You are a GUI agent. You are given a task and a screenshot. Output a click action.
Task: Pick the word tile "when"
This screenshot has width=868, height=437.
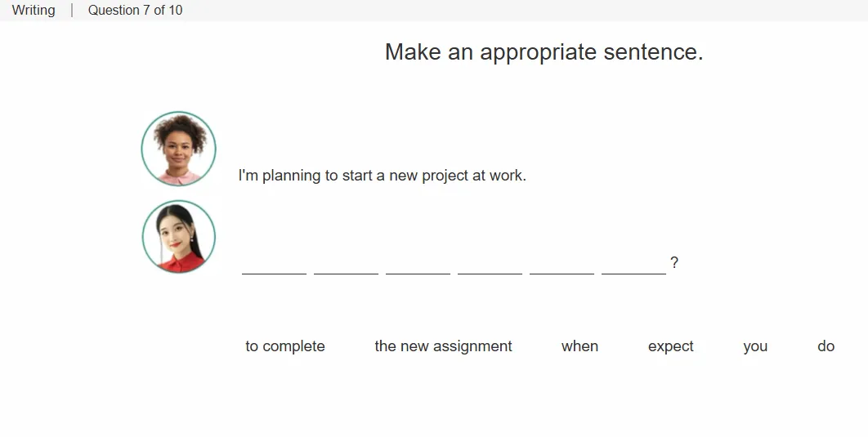point(579,346)
